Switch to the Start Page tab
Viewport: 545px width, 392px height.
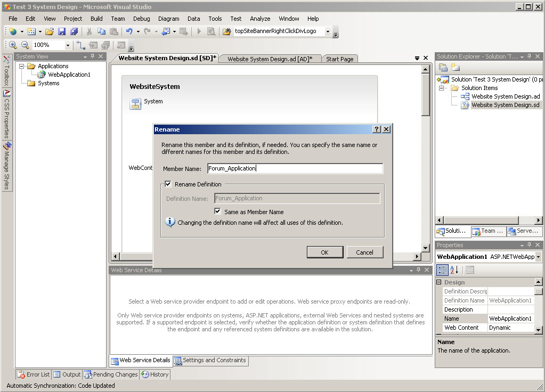tap(339, 59)
